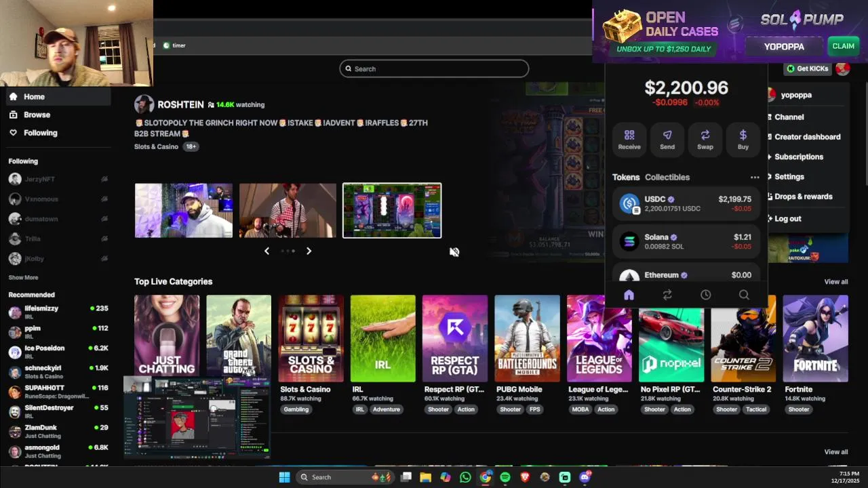Image resolution: width=868 pixels, height=488 pixels.
Task: Open Spotify from the taskbar
Action: [505, 477]
